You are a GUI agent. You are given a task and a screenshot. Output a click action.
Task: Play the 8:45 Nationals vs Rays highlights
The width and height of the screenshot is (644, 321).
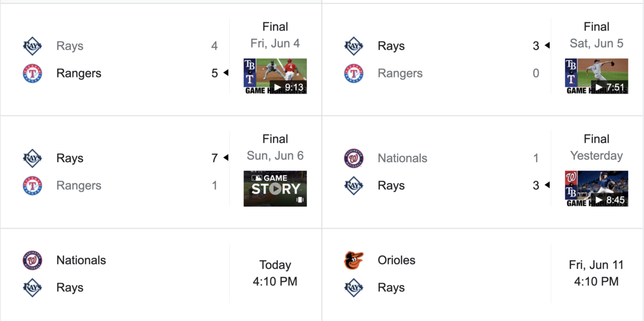click(596, 188)
